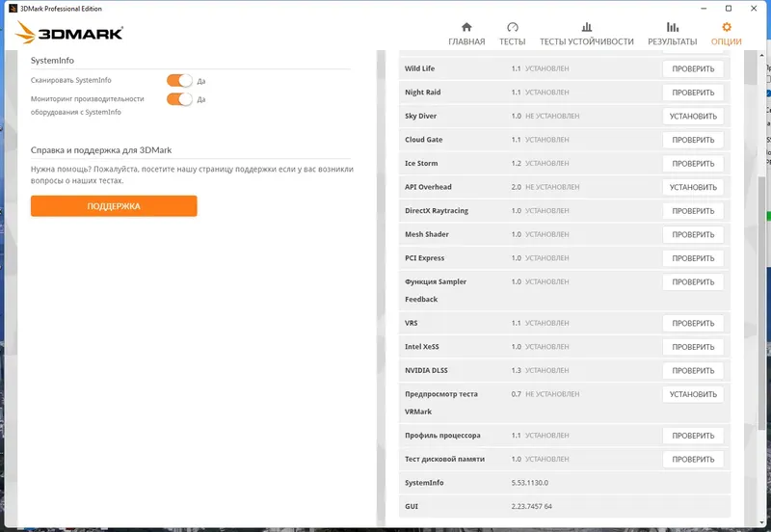
Task: Verify Cloud Gate with ПРОВЕРИТЬ
Action: pos(693,140)
